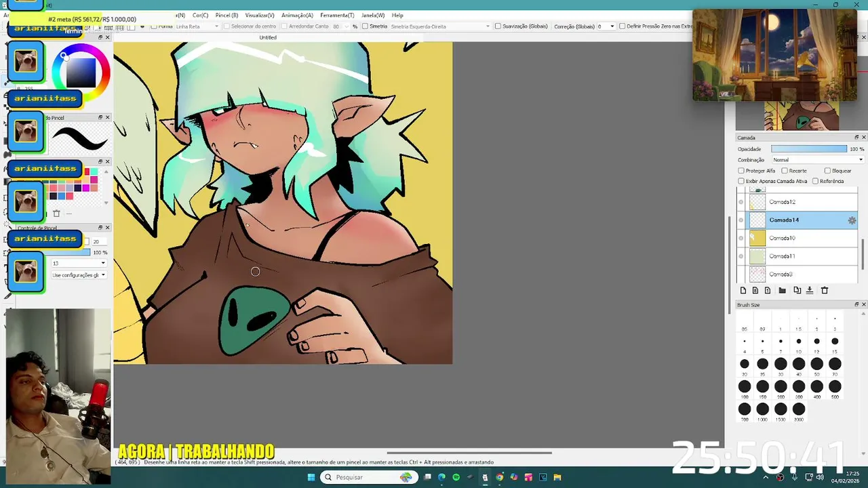Screen dimensions: 868x488
Task: Duplicate the selected layer
Action: pyautogui.click(x=797, y=290)
